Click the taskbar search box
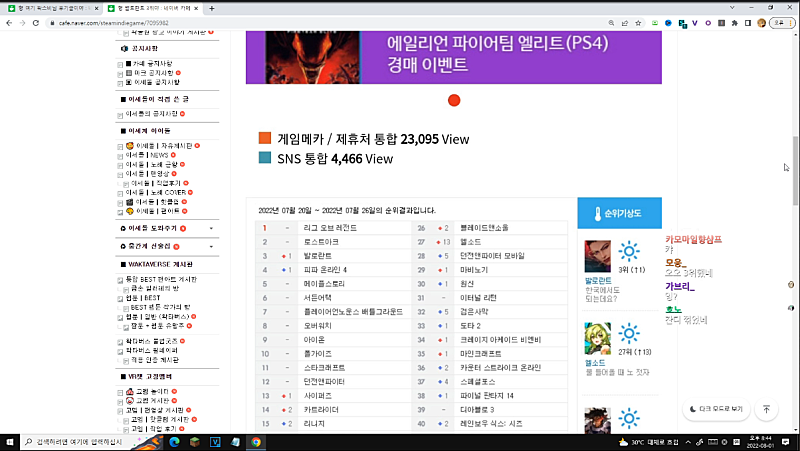The height and width of the screenshot is (451, 800). point(78,441)
